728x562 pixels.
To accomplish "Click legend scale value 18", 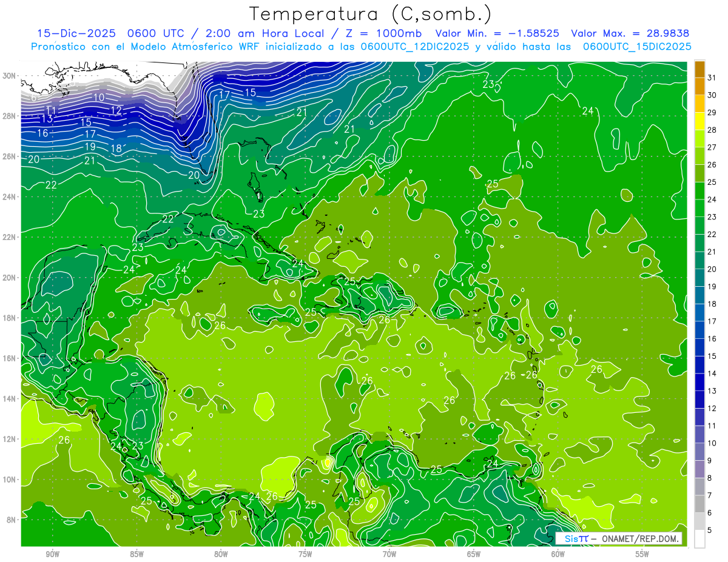I will pos(712,304).
